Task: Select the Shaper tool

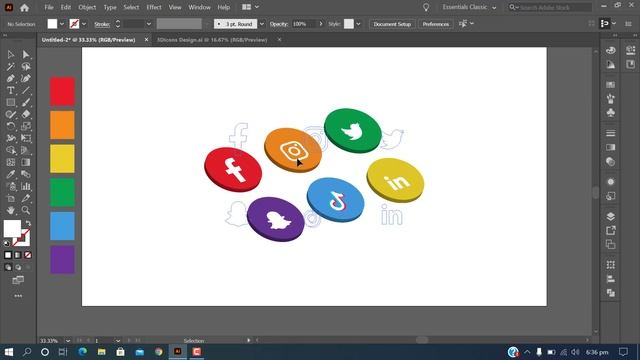Action: (11, 114)
